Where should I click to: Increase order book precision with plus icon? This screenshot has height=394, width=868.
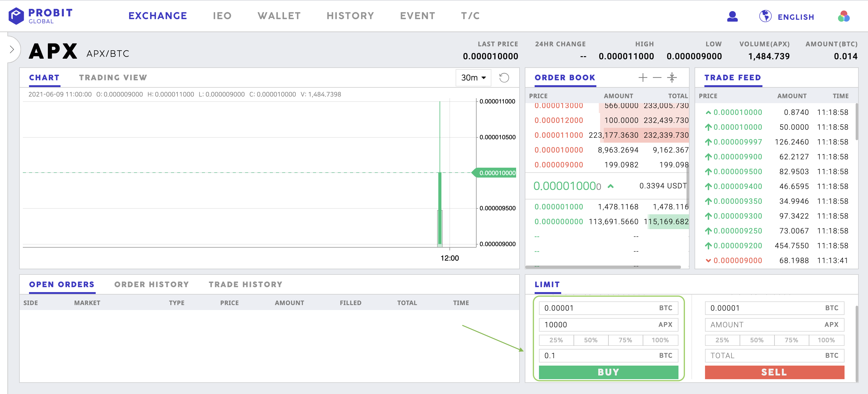tap(643, 78)
